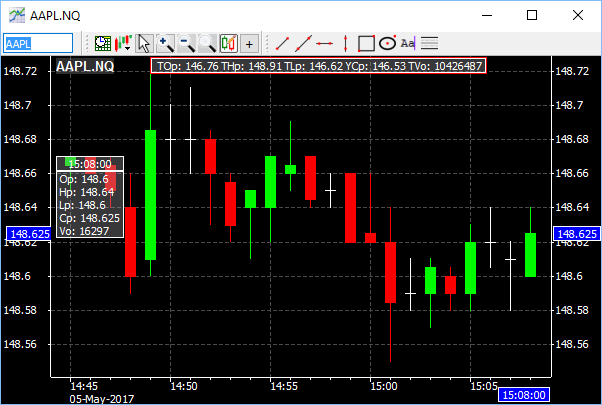Select the arrow pointer tool
This screenshot has width=602, height=405.
[145, 43]
